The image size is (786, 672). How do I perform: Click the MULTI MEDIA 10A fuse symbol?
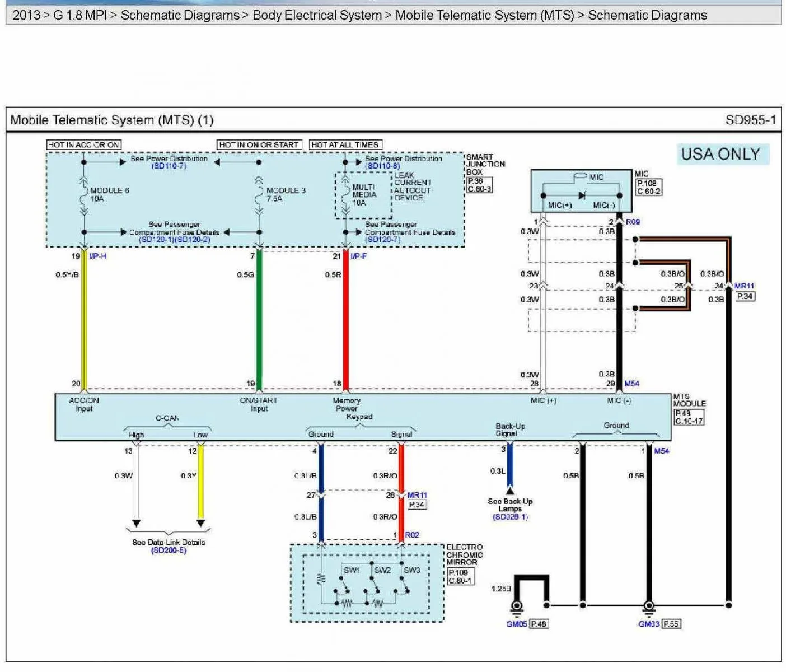click(x=345, y=195)
